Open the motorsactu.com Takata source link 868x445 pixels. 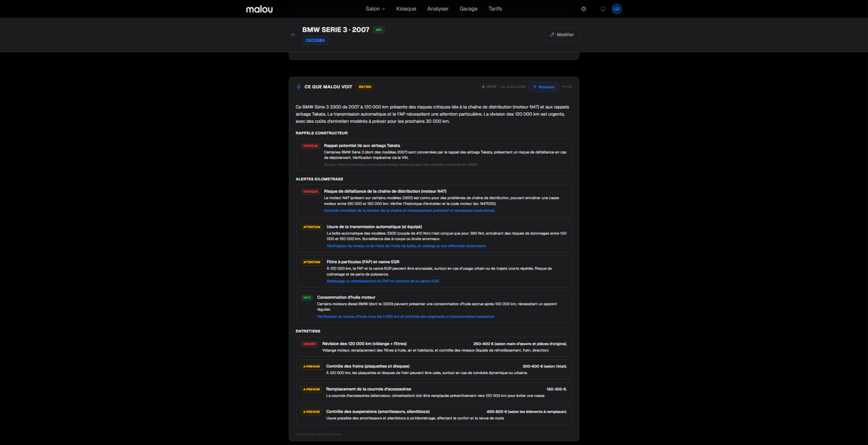pyautogui.click(x=408, y=165)
